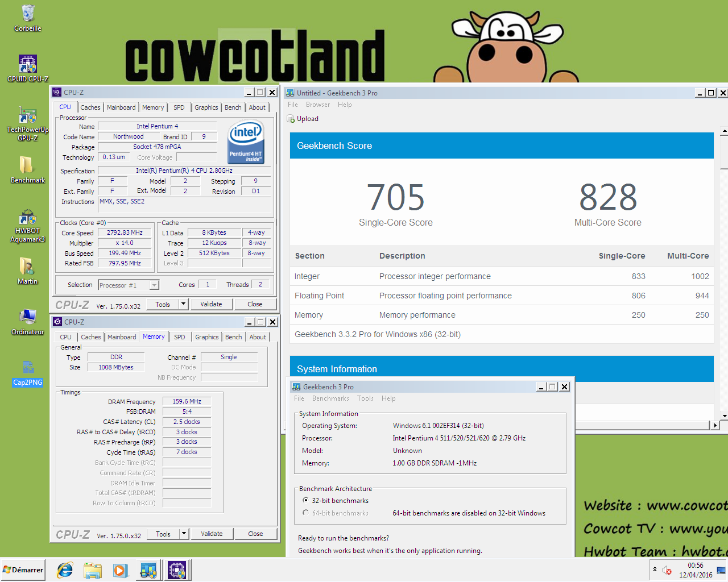Open the Caches tab in top CPU-Z
Viewport: 728px width, 582px height.
coord(90,107)
